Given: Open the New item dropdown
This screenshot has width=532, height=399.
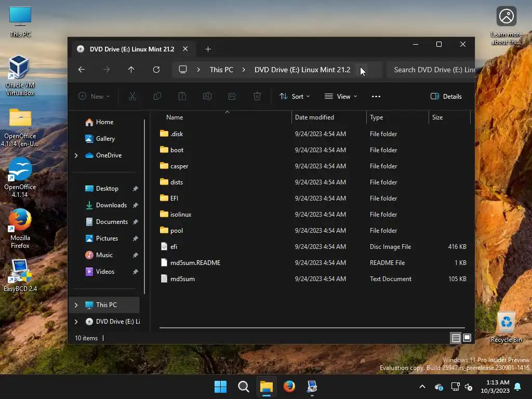Looking at the screenshot, I should click(x=94, y=96).
